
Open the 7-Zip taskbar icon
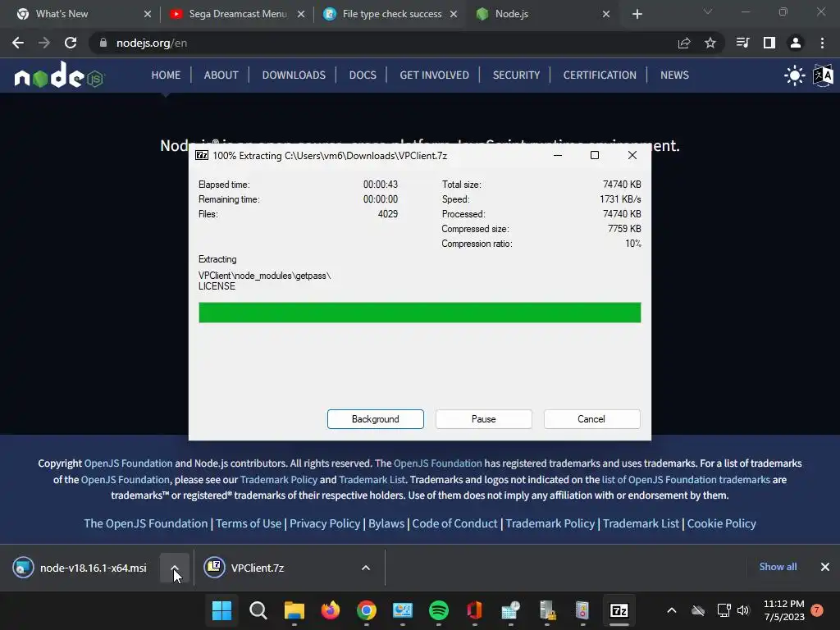pos(619,610)
